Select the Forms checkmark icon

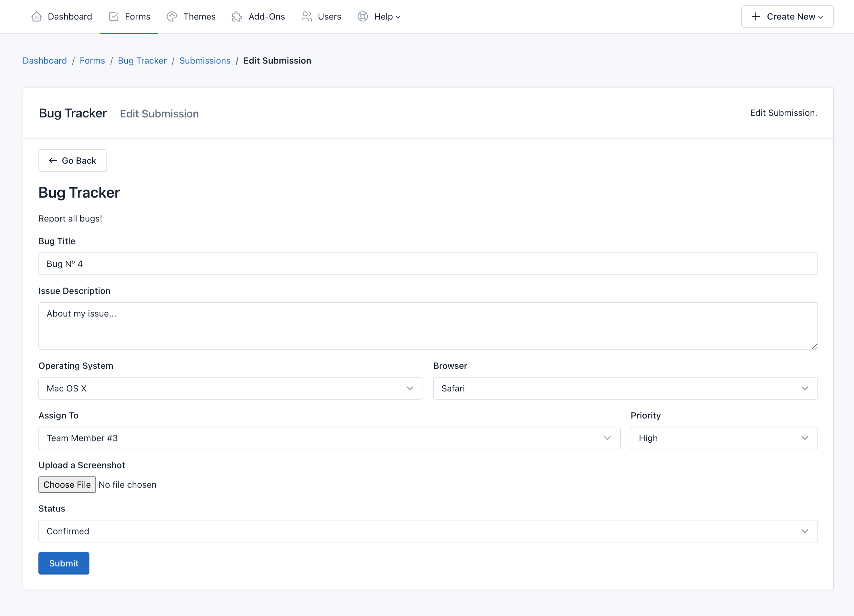(113, 17)
